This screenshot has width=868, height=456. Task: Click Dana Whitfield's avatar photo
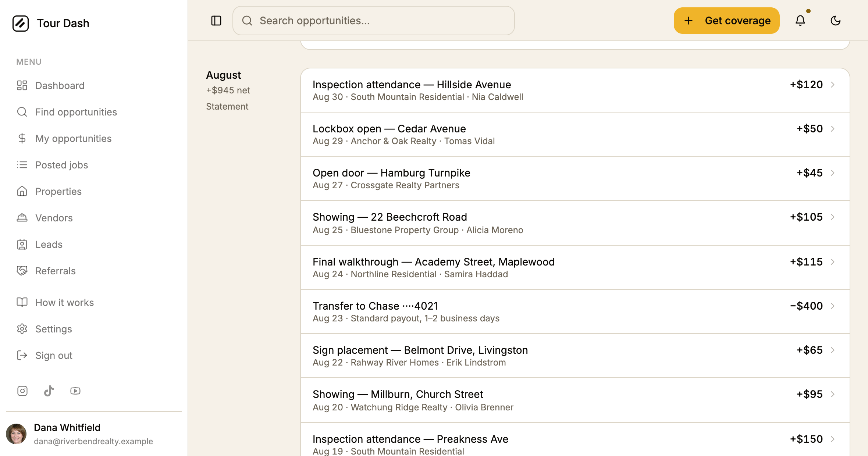tap(16, 434)
